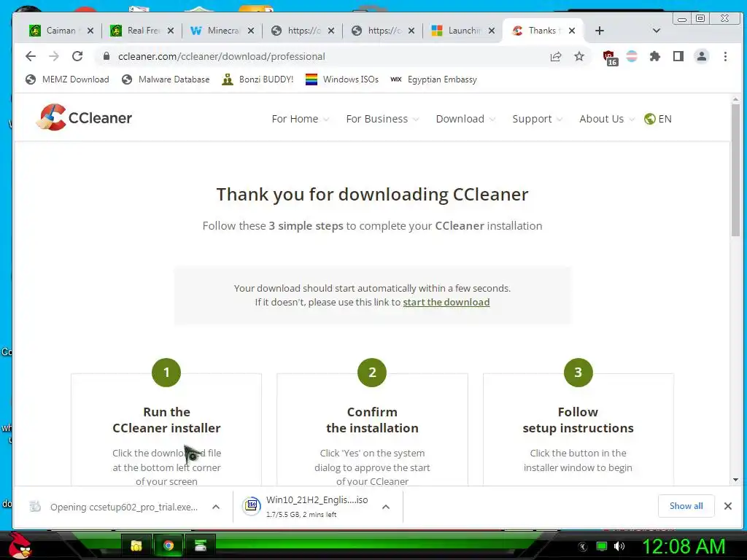Open ccsetup602_pro_trial.exe download item
Viewport: 747px width, 560px height.
coord(115,507)
